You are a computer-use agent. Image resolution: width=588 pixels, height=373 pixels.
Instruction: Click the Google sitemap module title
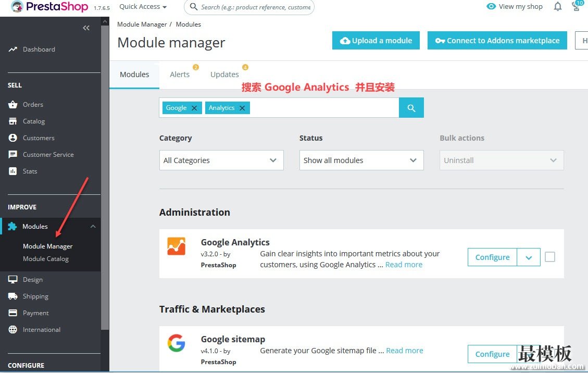click(233, 339)
